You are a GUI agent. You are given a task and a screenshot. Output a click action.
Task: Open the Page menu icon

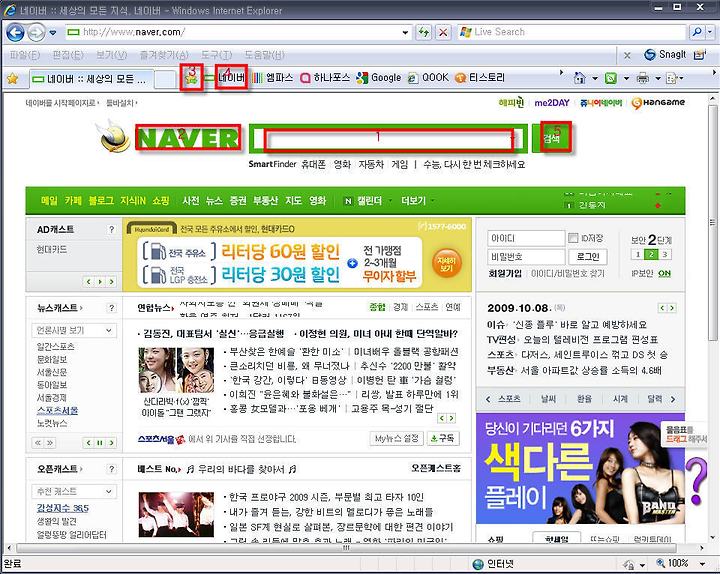[x=671, y=79]
